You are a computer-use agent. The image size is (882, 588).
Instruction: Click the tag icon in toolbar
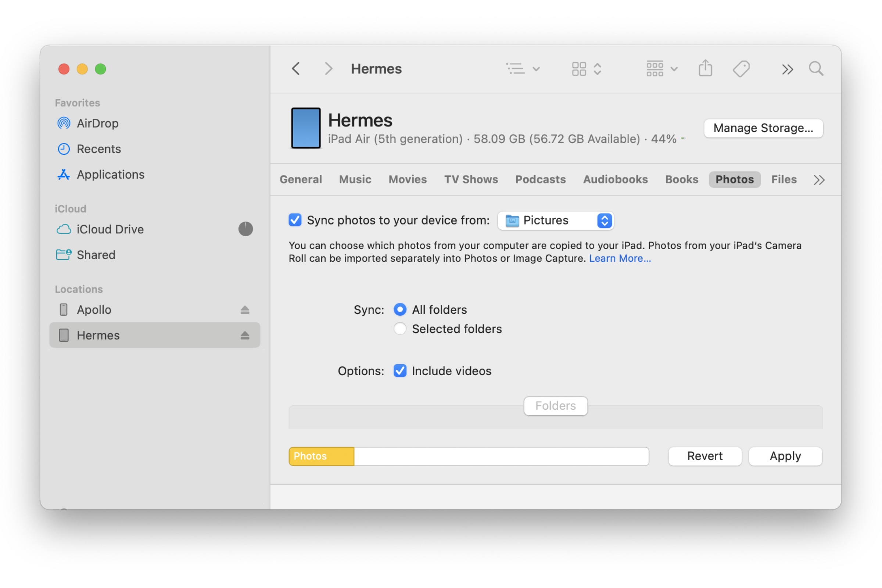(x=741, y=69)
